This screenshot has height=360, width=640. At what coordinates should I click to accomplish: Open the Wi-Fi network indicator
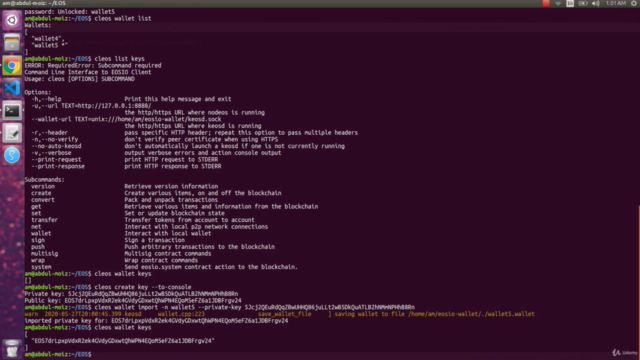point(558,3)
